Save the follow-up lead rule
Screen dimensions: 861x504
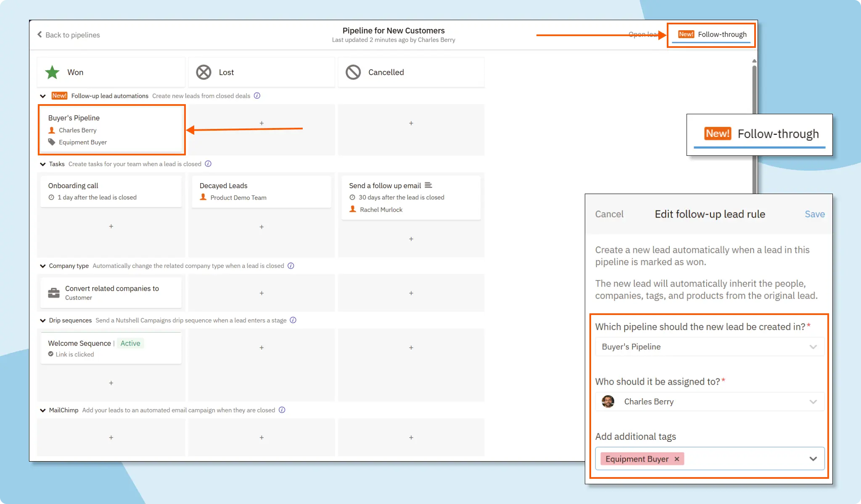[814, 214]
